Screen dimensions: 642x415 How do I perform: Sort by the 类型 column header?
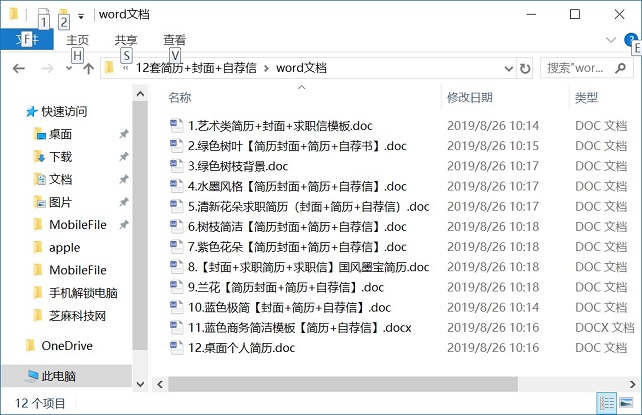pyautogui.click(x=586, y=97)
